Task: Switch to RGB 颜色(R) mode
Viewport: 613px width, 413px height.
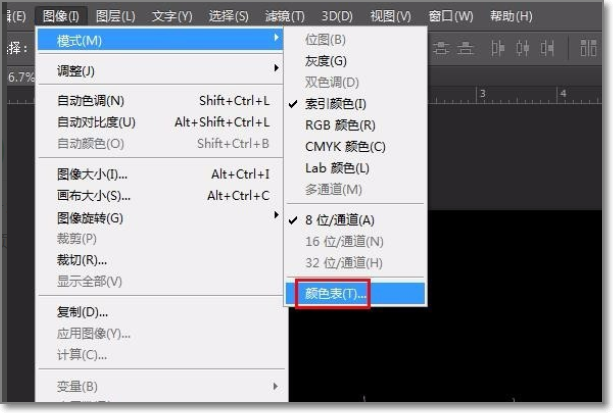Action: coord(356,125)
